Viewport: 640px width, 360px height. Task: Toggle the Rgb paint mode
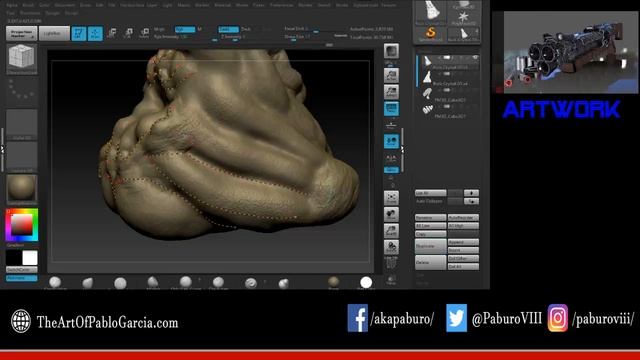(185, 29)
